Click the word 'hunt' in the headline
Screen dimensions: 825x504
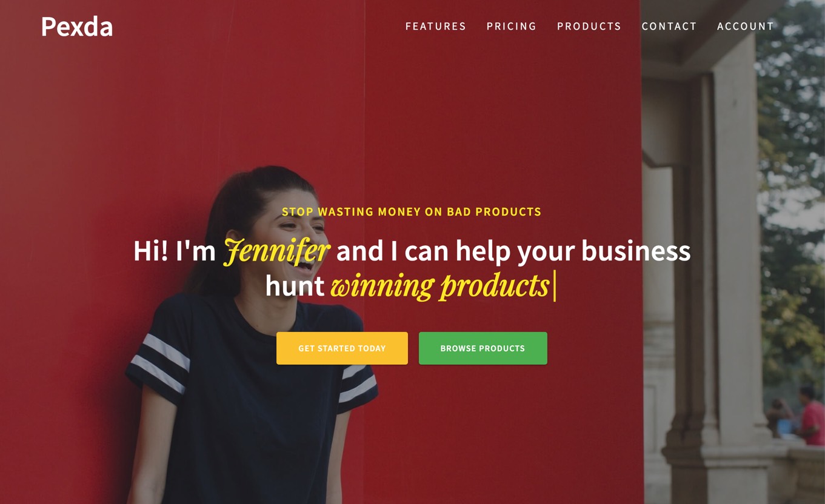(295, 285)
